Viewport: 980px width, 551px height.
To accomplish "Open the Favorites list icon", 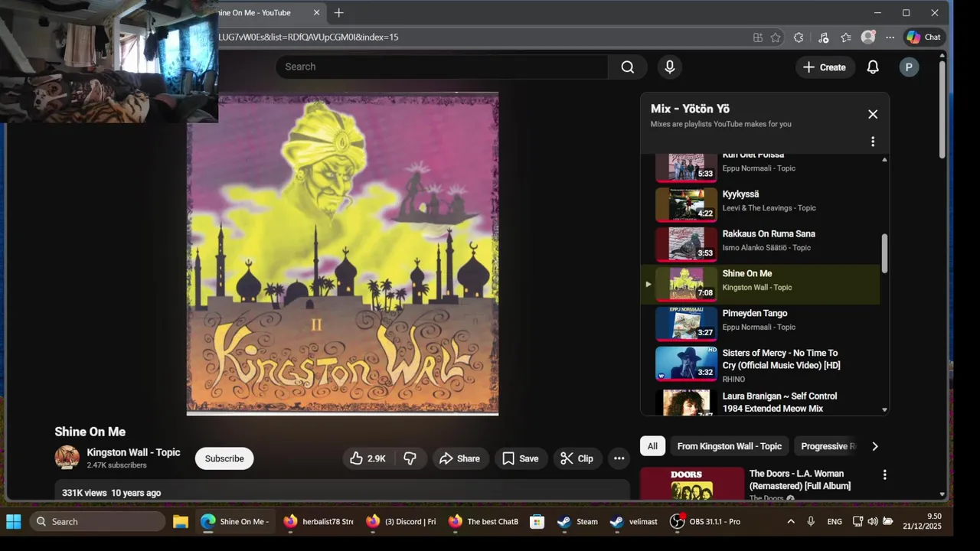I will (846, 37).
